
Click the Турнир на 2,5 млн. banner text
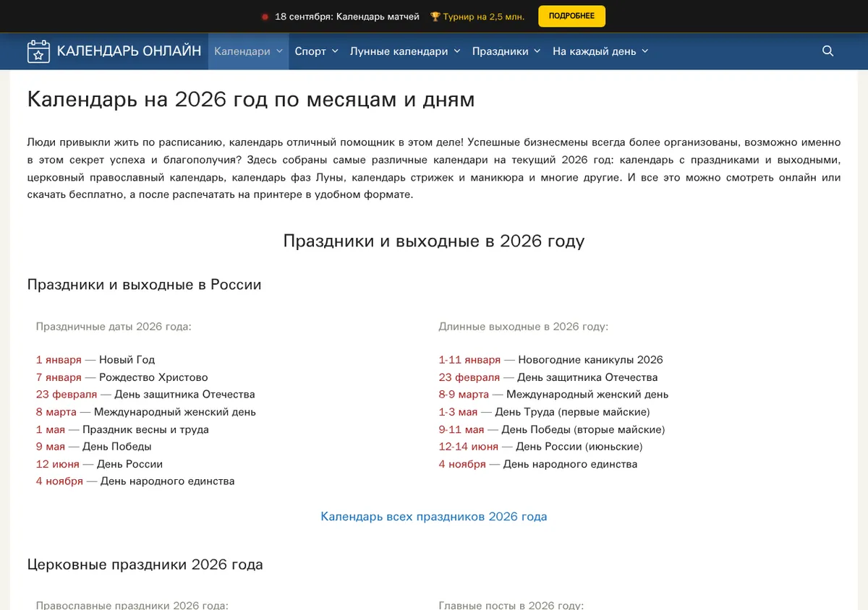click(484, 17)
